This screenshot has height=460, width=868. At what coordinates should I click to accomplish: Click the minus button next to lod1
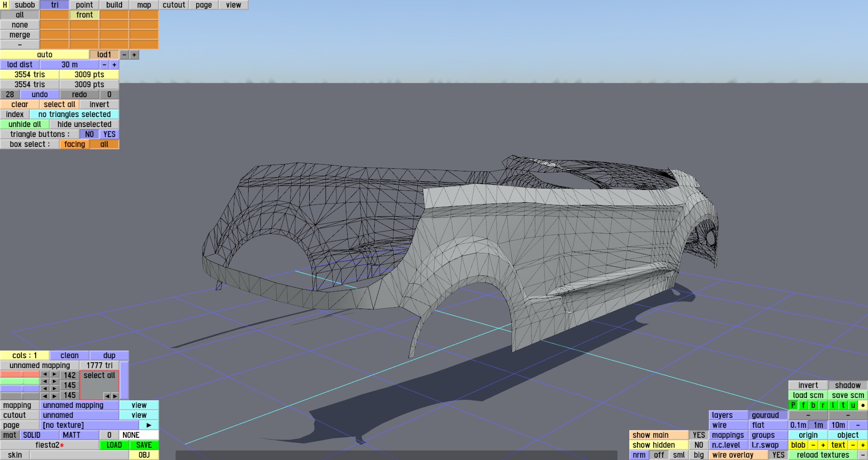point(124,55)
